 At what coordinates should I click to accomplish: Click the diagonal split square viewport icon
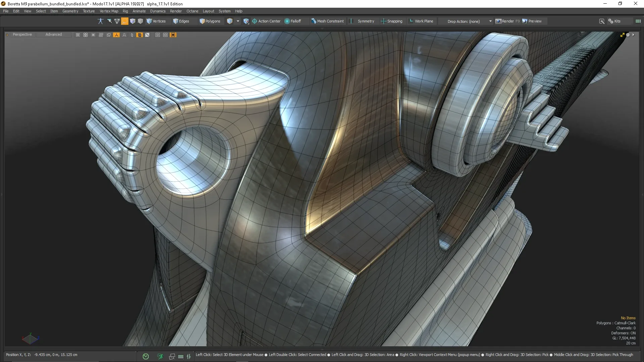point(147,35)
